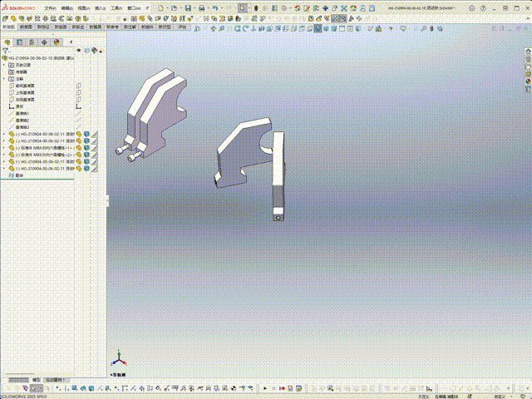
Task: Collapse the feature tree panel chevron
Action: pos(71,42)
